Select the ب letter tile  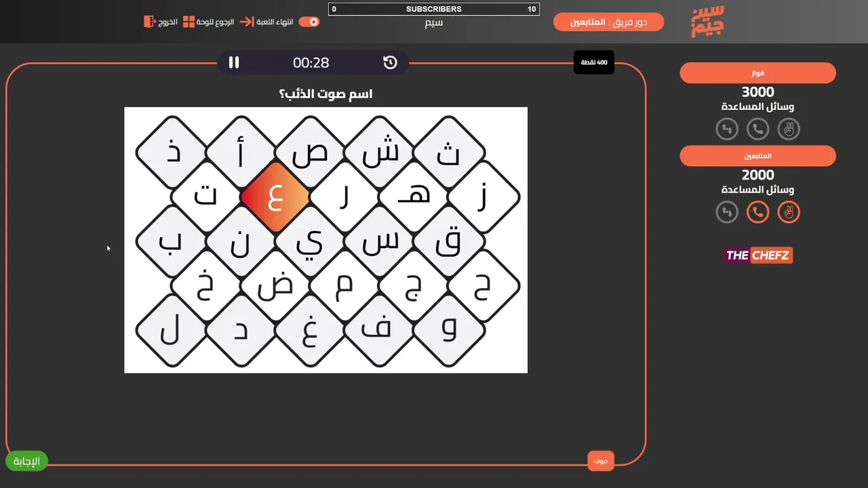point(172,242)
